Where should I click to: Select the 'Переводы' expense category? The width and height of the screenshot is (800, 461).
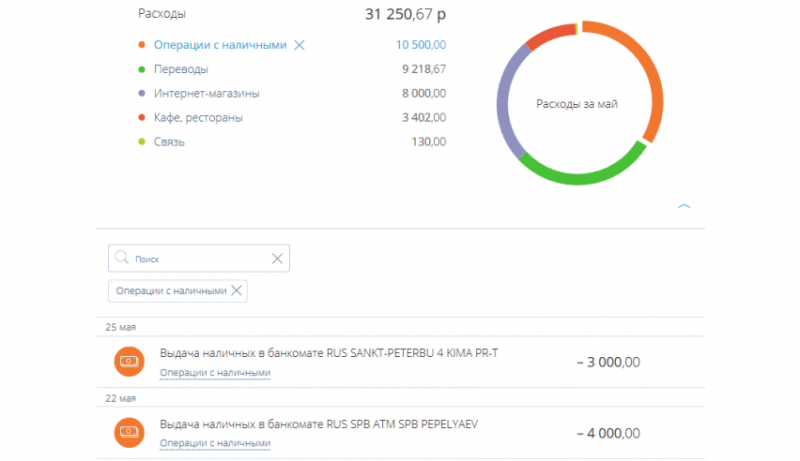pyautogui.click(x=180, y=69)
